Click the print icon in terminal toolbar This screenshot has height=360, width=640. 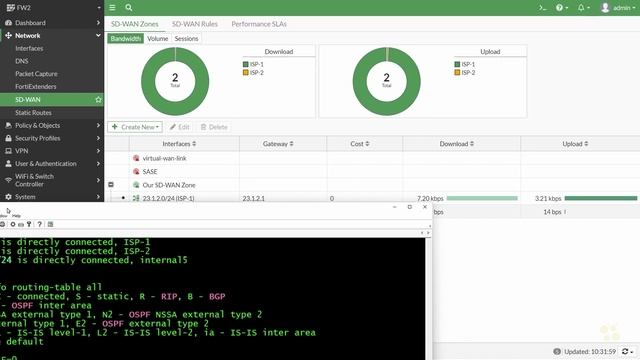click(21, 224)
